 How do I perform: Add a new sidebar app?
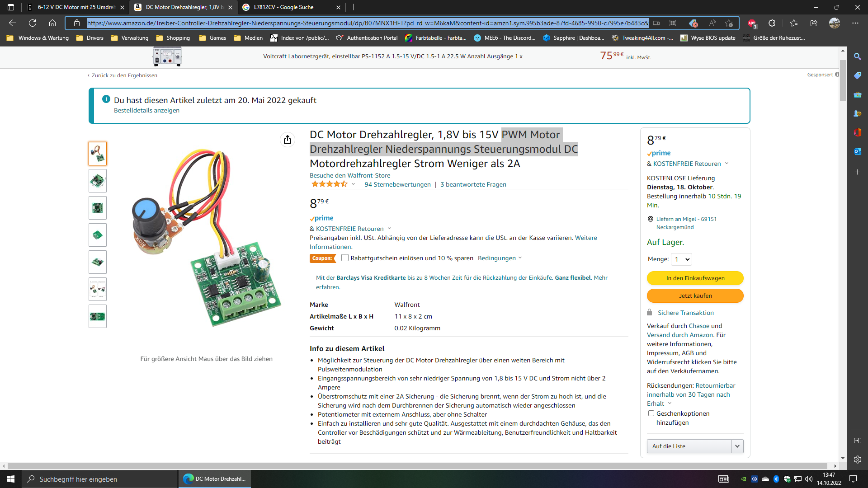click(x=857, y=172)
